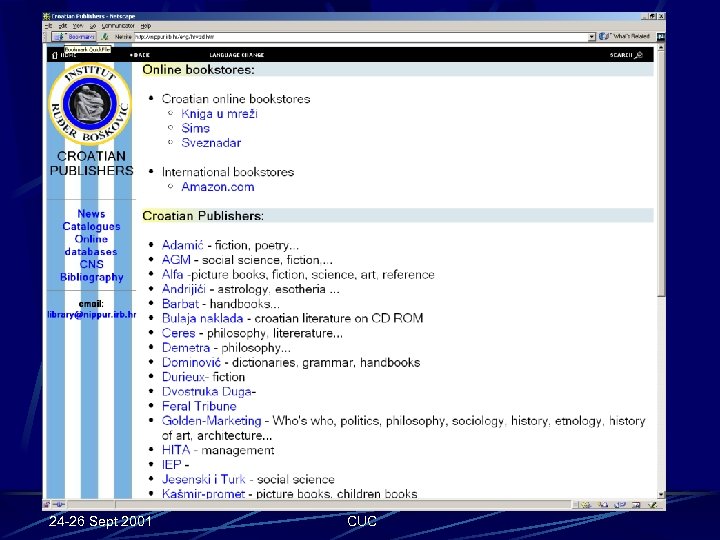
Task: Click the vertical scrollbar thumb
Action: [661, 173]
